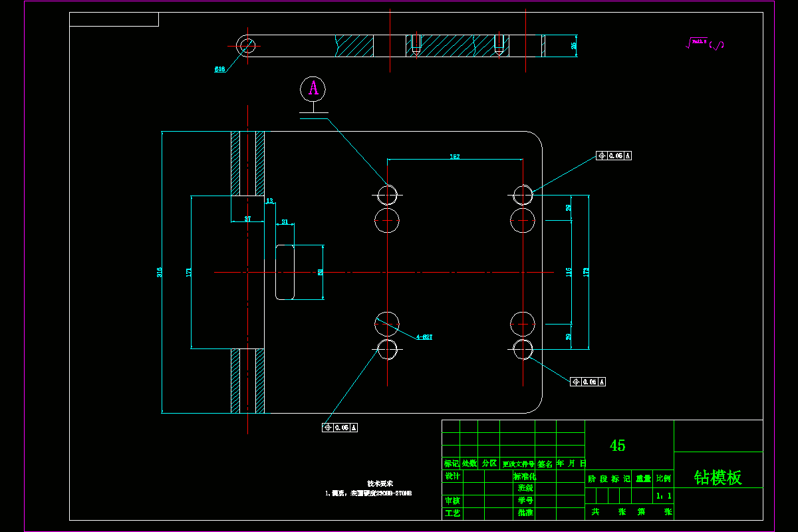The width and height of the screenshot is (798, 532).
Task: Click the 处数 title block cell
Action: pos(469,464)
